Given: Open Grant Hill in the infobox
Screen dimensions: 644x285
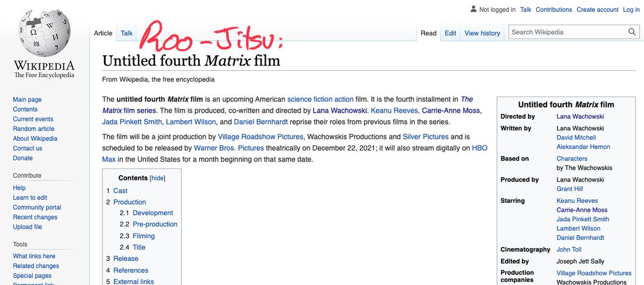Looking at the screenshot, I should click(569, 189).
